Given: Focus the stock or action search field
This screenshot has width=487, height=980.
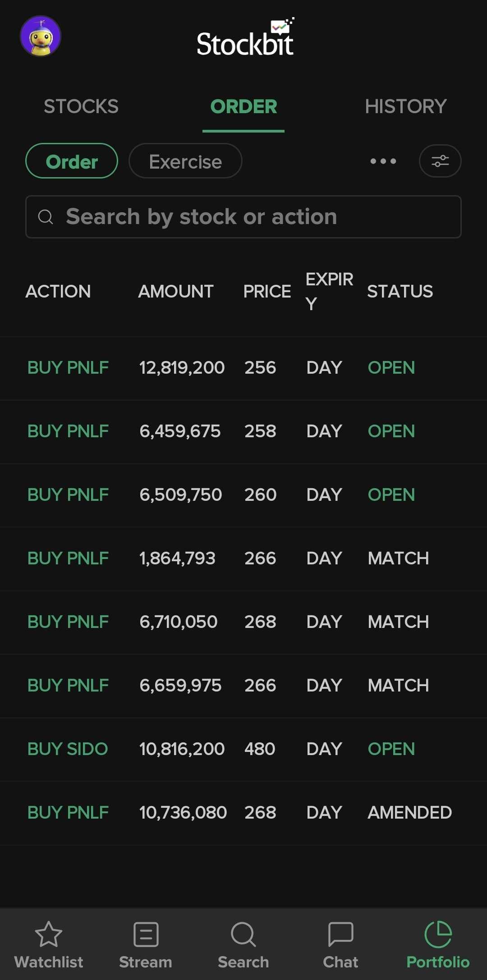Looking at the screenshot, I should pos(243,217).
